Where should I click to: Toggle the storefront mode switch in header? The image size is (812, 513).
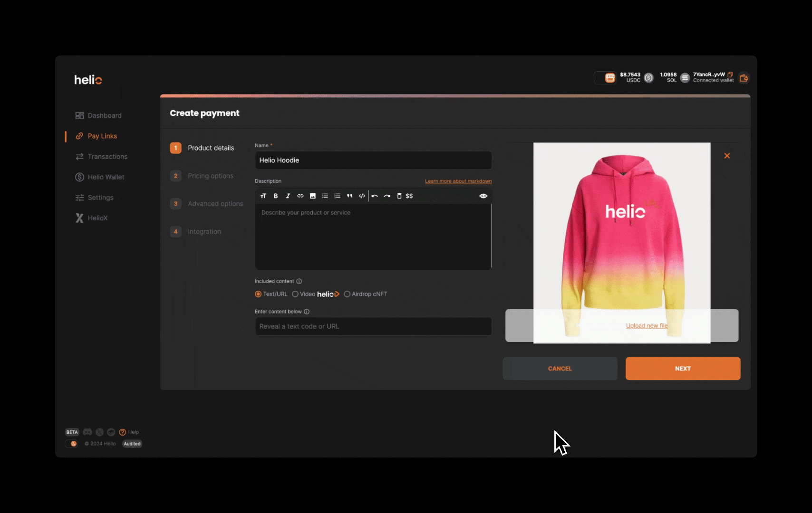(605, 77)
